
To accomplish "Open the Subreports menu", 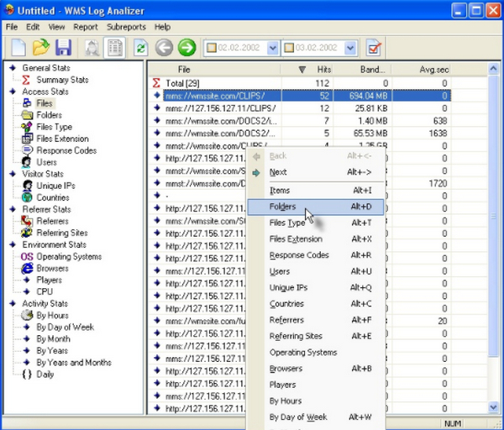I will point(126,27).
